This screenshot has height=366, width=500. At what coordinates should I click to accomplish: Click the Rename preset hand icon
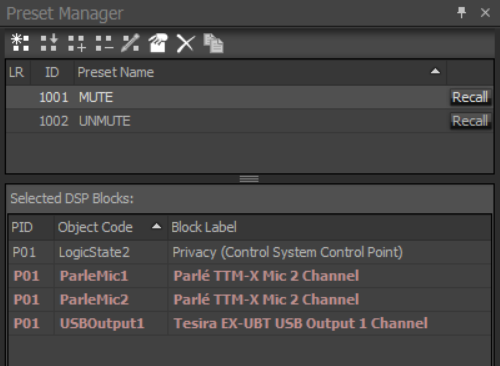(158, 43)
